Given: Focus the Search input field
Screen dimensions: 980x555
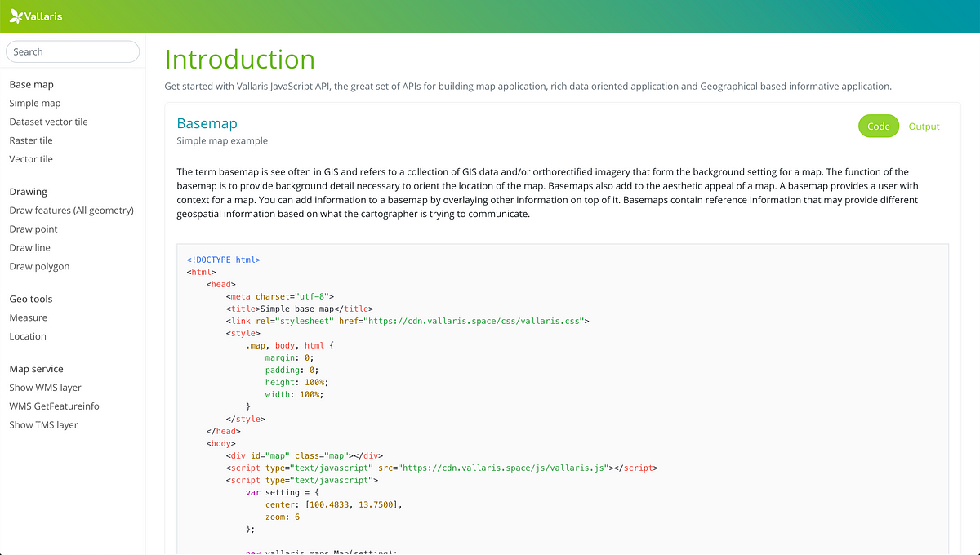Looking at the screenshot, I should point(73,51).
